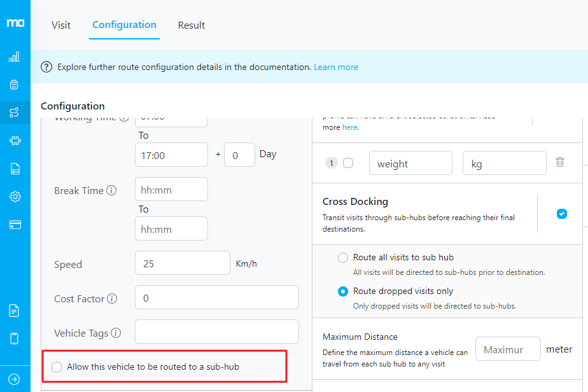Click the Cost Factor info icon
Screen dimensions: 588x392
[112, 298]
